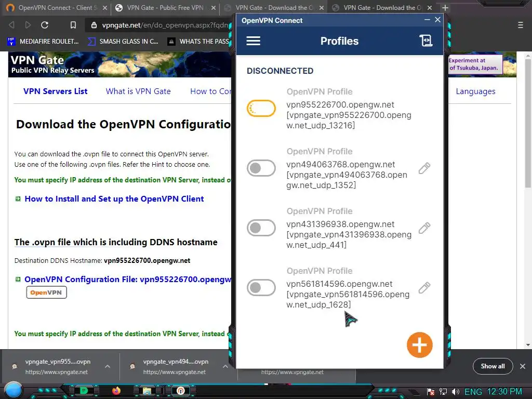Open MEDIAFIRE ROULET... bookmark
Viewport: 532px width, 399px height.
click(x=43, y=42)
